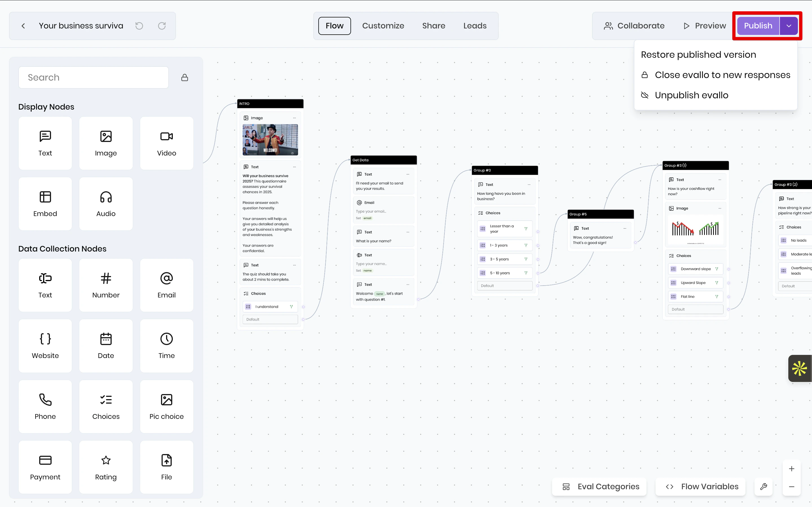812x507 pixels.
Task: Add an Audio display node
Action: (x=105, y=204)
